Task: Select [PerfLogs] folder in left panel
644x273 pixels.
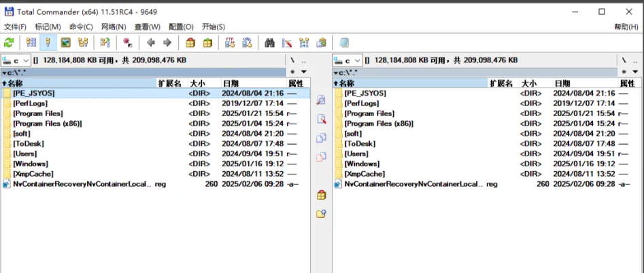Action: click(x=155, y=103)
